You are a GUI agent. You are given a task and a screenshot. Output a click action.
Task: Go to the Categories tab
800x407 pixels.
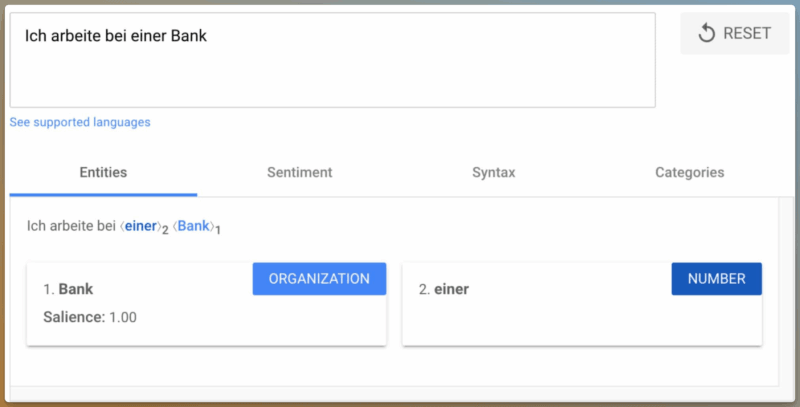coord(689,173)
